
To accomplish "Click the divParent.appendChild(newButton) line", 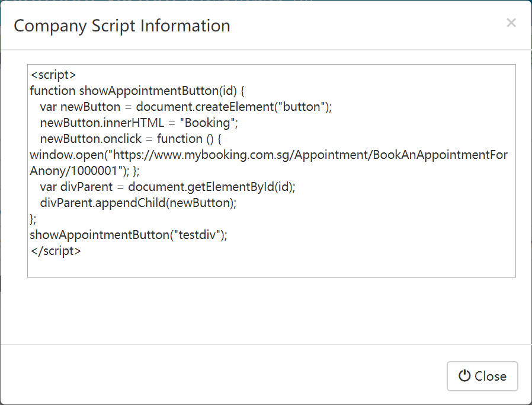I will [x=138, y=203].
